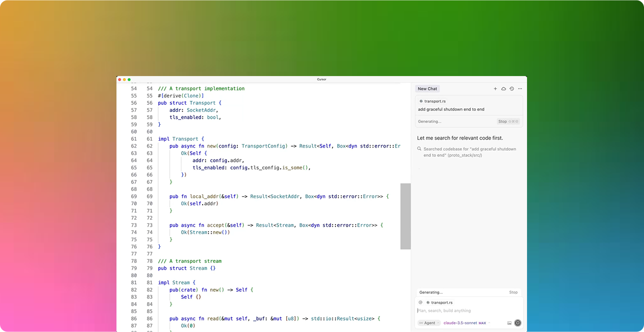
Task: Click the 'Ok(Self {' line
Action: 194,153
